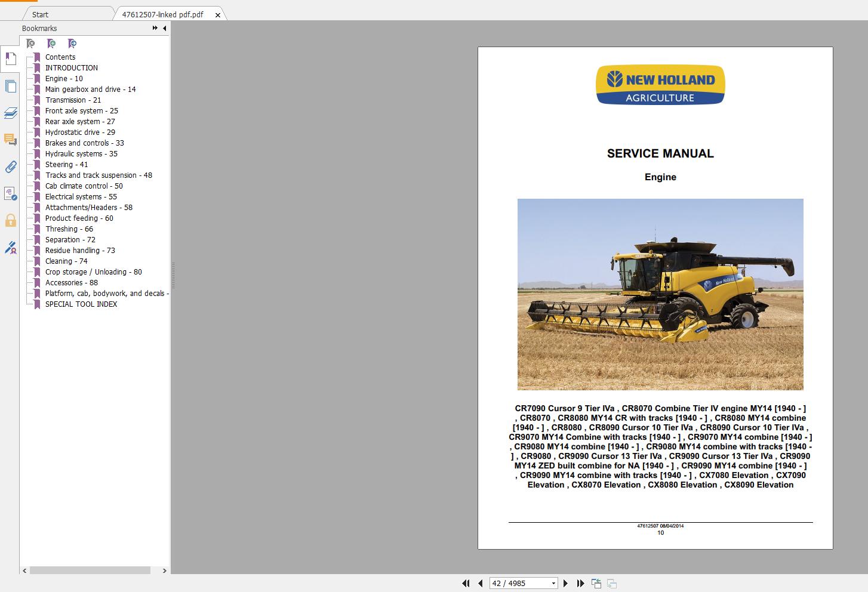Screen dimensions: 868x592
Task: Open the Attachments paperclip panel
Action: pos(10,166)
